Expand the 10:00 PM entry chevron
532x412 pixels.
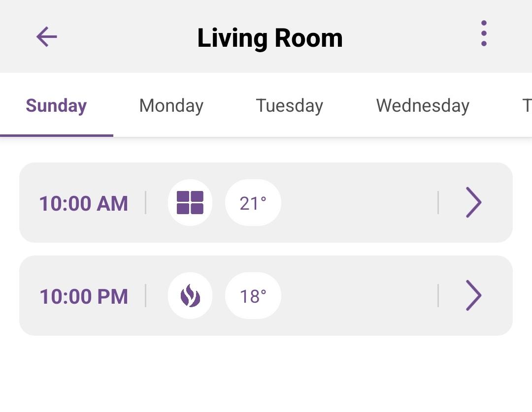click(473, 295)
